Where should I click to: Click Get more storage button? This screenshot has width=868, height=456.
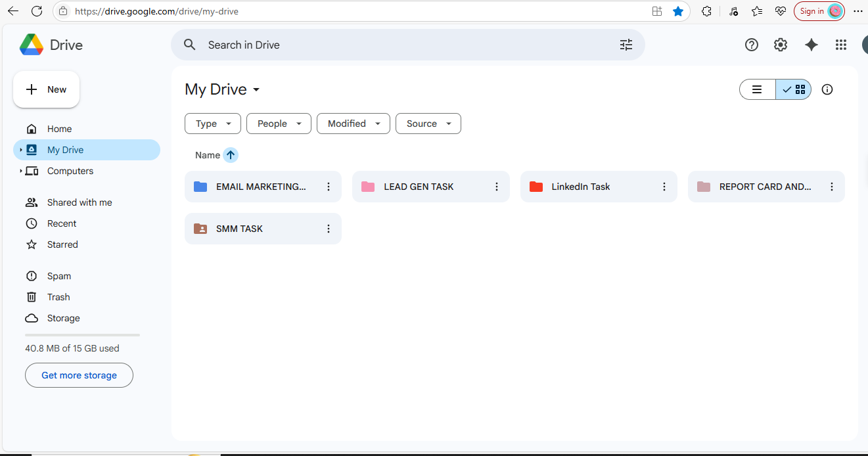(x=79, y=375)
